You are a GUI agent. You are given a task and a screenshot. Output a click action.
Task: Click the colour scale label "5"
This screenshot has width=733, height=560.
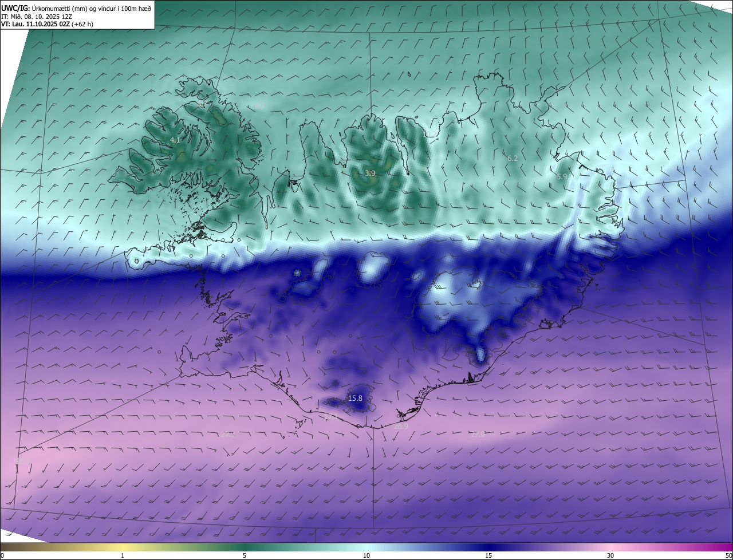(x=245, y=555)
